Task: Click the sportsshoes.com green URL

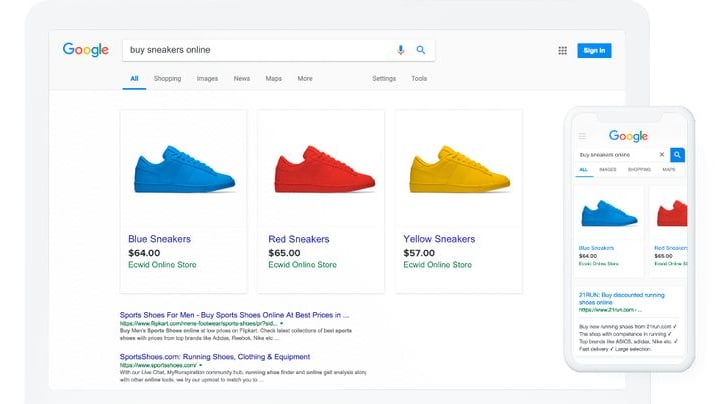Action: click(x=158, y=365)
